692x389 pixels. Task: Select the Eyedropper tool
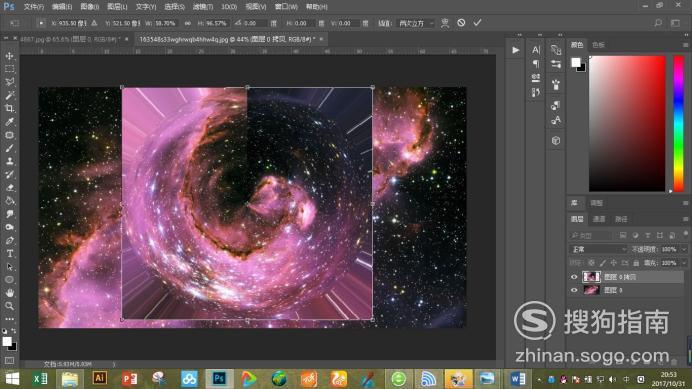click(9, 122)
